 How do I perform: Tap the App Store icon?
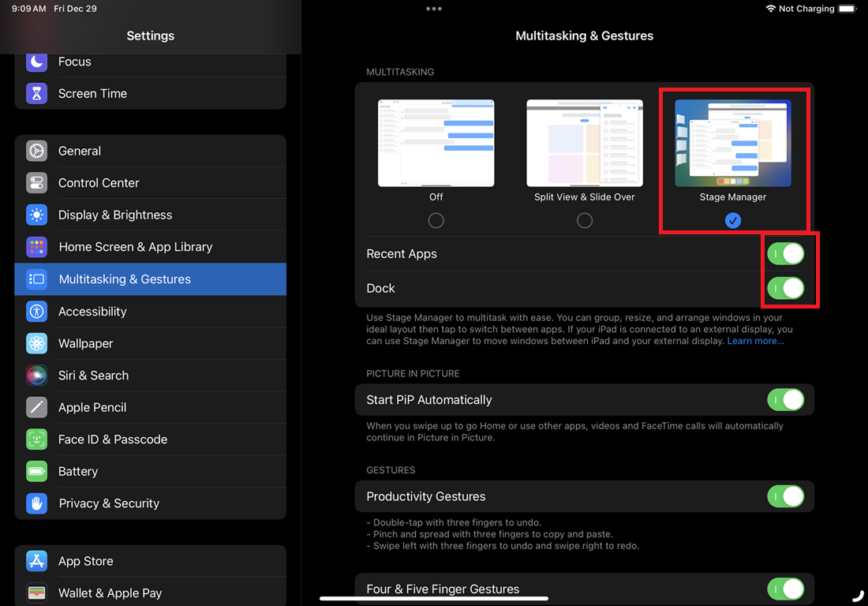[36, 561]
